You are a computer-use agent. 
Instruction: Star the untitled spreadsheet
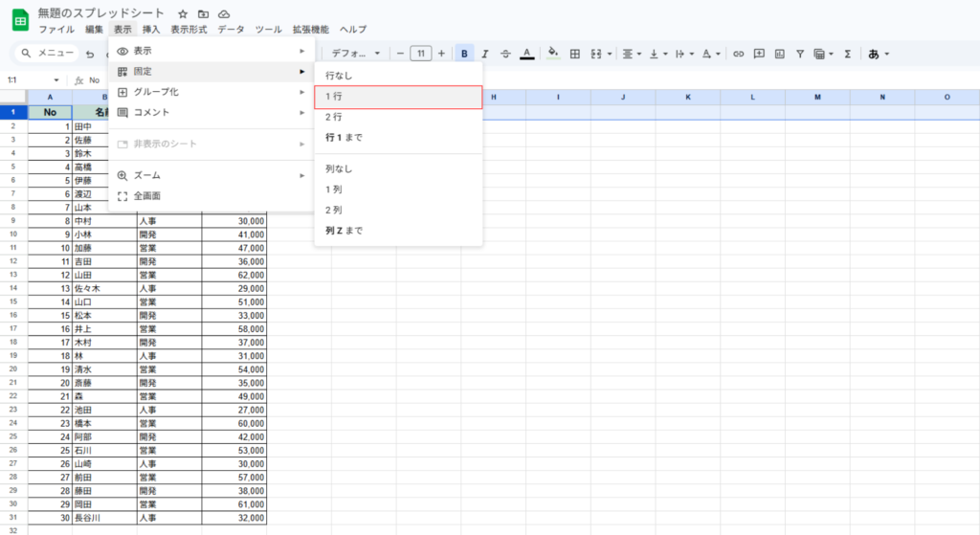tap(183, 14)
